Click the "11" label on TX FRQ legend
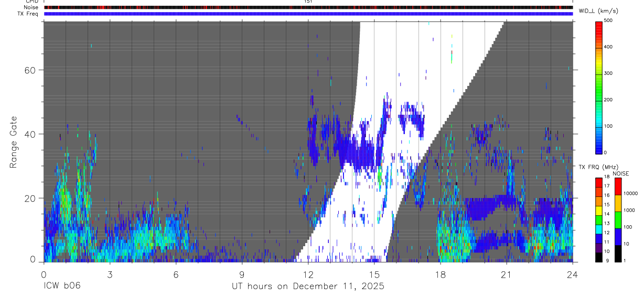The width and height of the screenshot is (644, 297). pyautogui.click(x=607, y=243)
